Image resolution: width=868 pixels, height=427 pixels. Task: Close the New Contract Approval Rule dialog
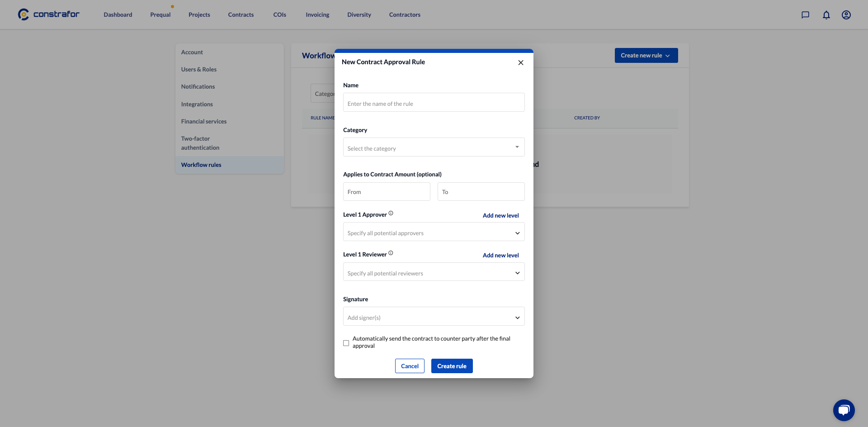tap(520, 62)
